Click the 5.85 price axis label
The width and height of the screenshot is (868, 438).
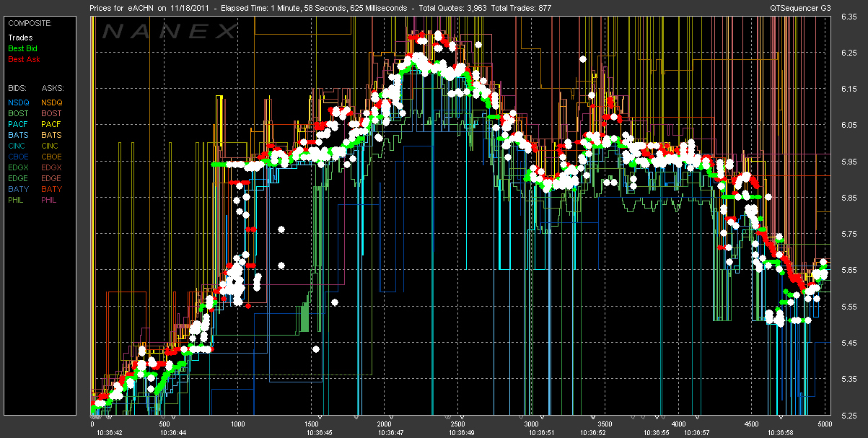pyautogui.click(x=849, y=198)
